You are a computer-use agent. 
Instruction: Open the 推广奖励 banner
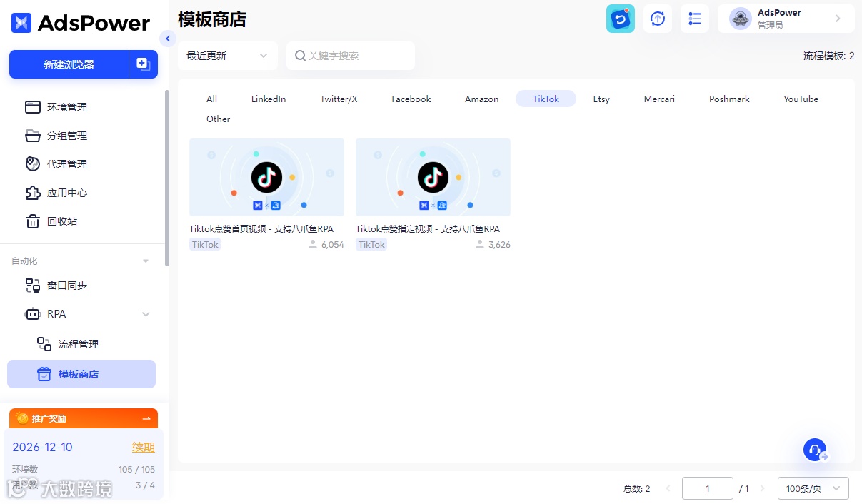[x=84, y=418]
